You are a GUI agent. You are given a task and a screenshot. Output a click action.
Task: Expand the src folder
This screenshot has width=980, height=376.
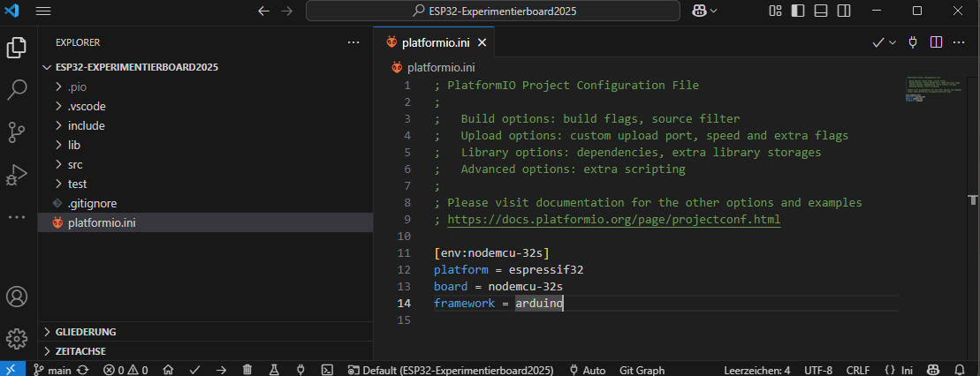tap(75, 164)
